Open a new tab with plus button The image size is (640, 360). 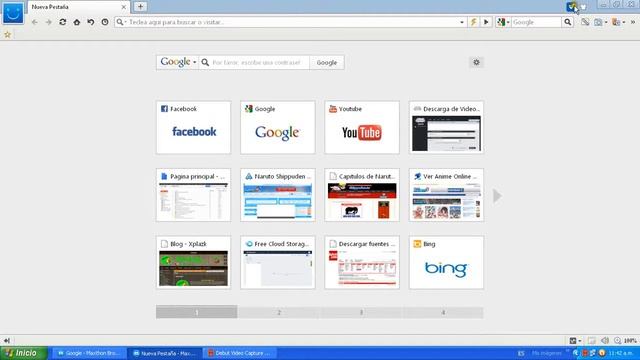point(140,7)
